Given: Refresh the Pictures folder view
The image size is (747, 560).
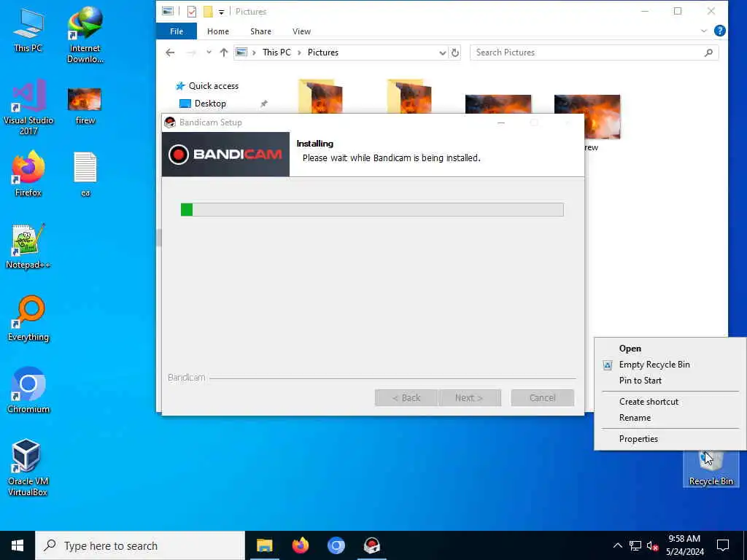Looking at the screenshot, I should [x=455, y=52].
